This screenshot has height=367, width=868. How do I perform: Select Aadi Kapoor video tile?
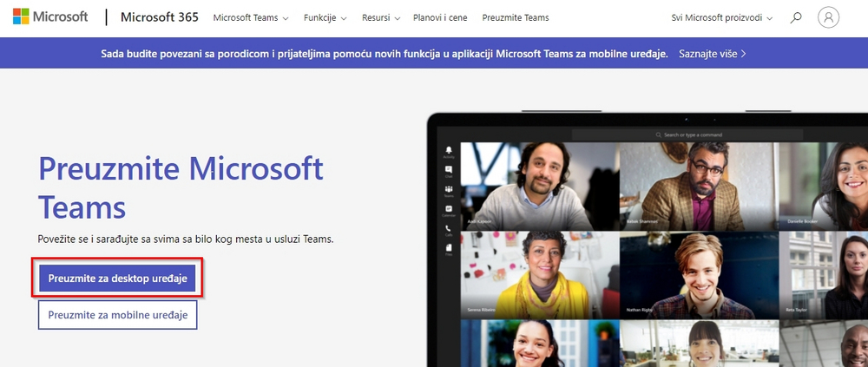pyautogui.click(x=540, y=187)
